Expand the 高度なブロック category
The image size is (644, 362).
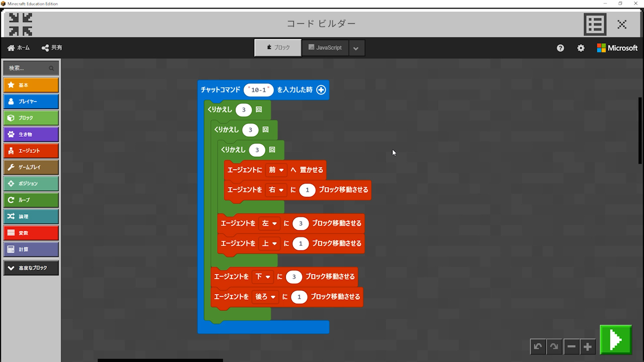[x=31, y=268]
